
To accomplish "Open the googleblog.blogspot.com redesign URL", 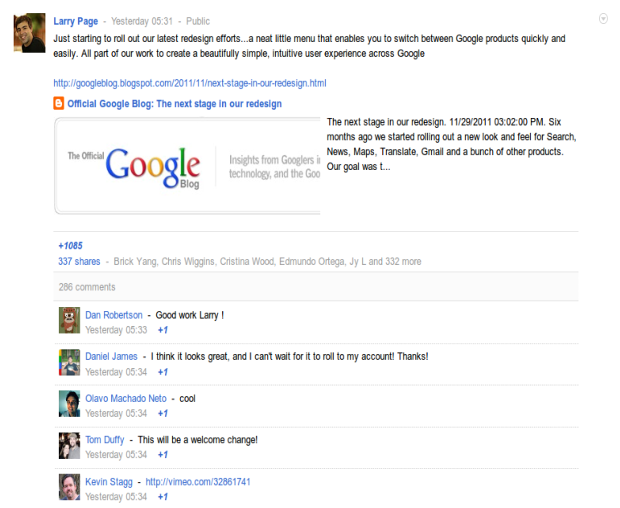I will (x=190, y=83).
